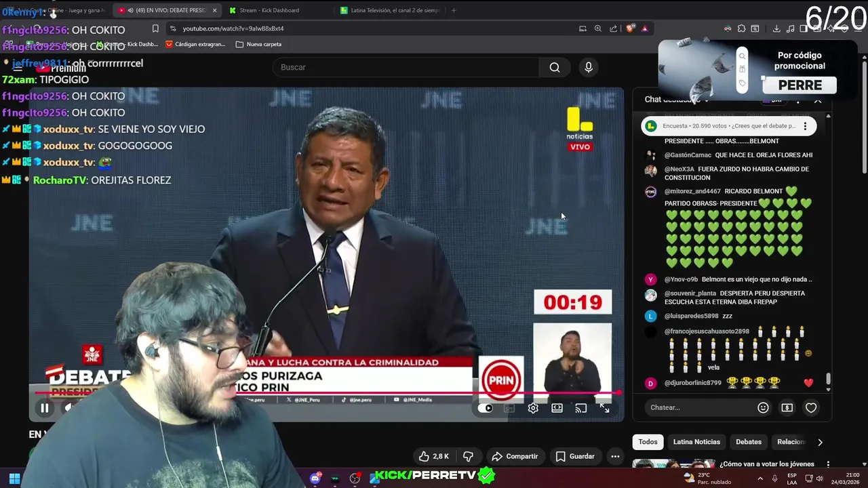
Task: Share this page from address bar
Action: coord(614,28)
